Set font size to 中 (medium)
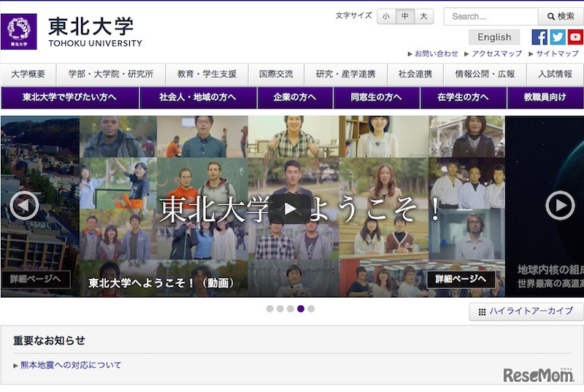 tap(404, 16)
